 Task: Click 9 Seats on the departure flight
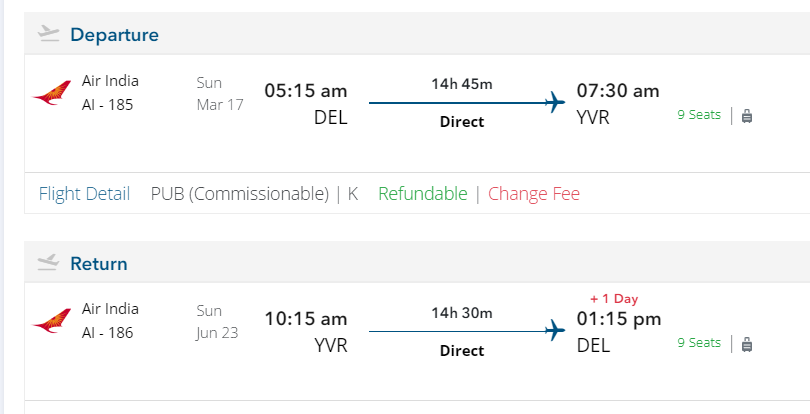click(x=699, y=115)
